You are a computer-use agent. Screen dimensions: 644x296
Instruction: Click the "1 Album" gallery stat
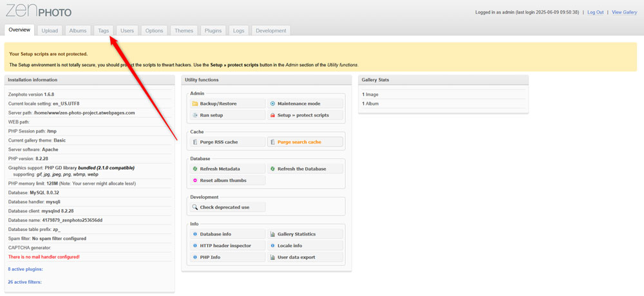(443, 104)
